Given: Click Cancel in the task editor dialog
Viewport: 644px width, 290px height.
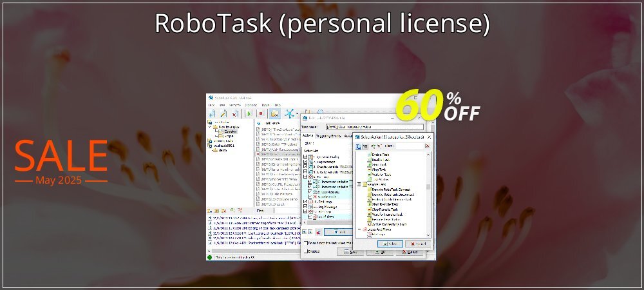Looking at the screenshot, I should [409, 252].
